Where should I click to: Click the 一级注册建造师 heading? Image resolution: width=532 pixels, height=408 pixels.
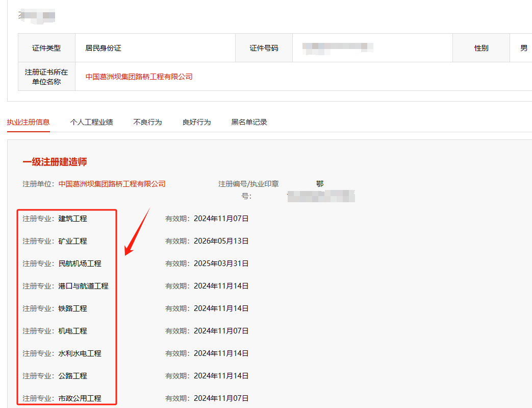[55, 162]
